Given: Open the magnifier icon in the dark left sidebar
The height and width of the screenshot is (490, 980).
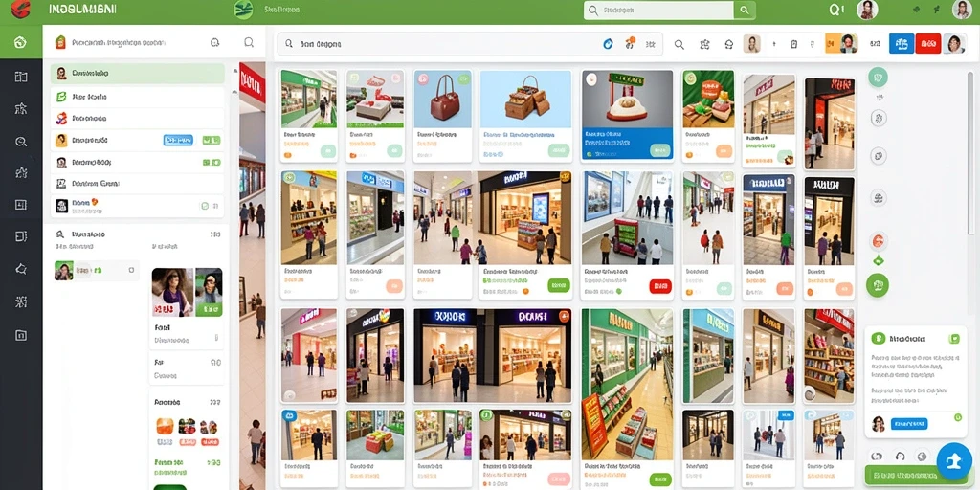Looking at the screenshot, I should click(x=21, y=142).
